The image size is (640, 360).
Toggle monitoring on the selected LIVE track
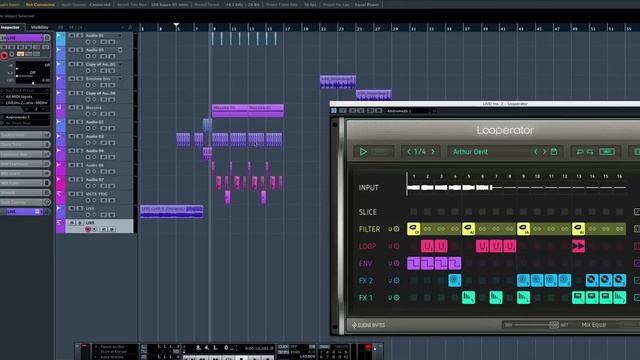(x=95, y=229)
